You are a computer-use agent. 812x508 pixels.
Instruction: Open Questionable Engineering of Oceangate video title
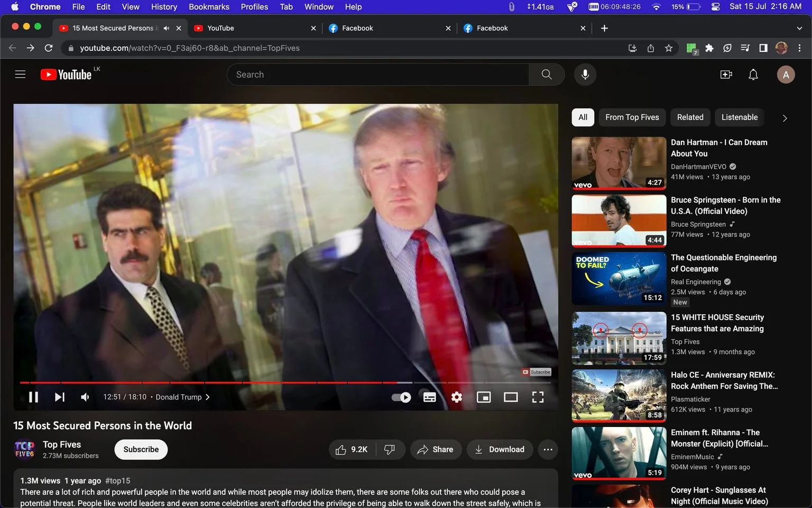(724, 263)
